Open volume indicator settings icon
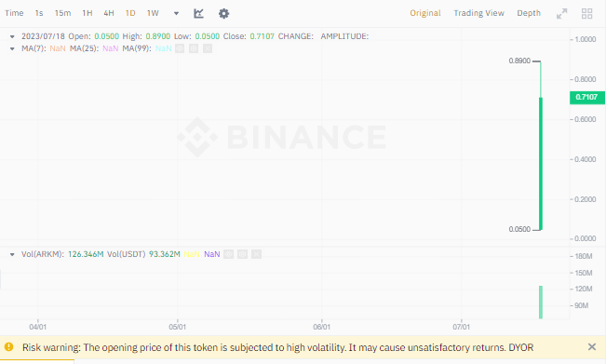The height and width of the screenshot is (364, 606). coord(242,254)
